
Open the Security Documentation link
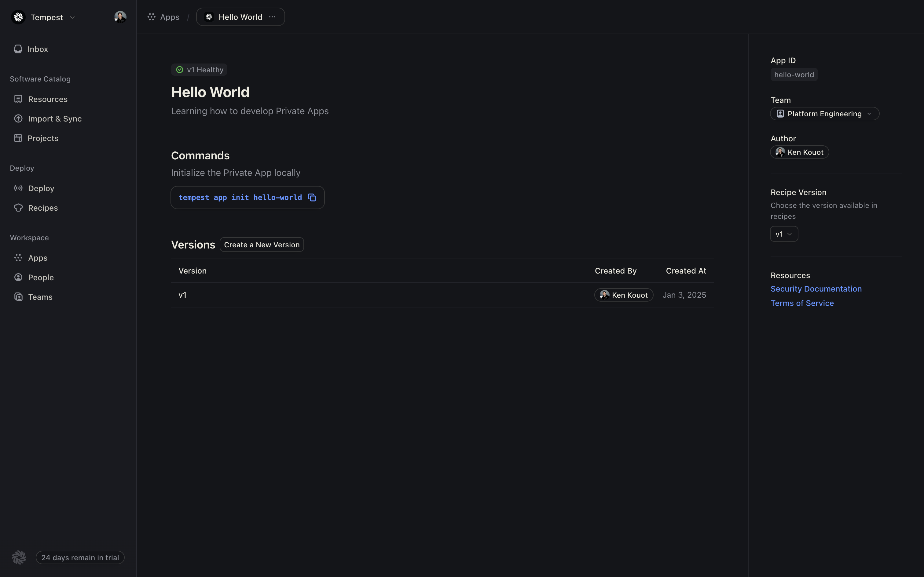pos(816,289)
